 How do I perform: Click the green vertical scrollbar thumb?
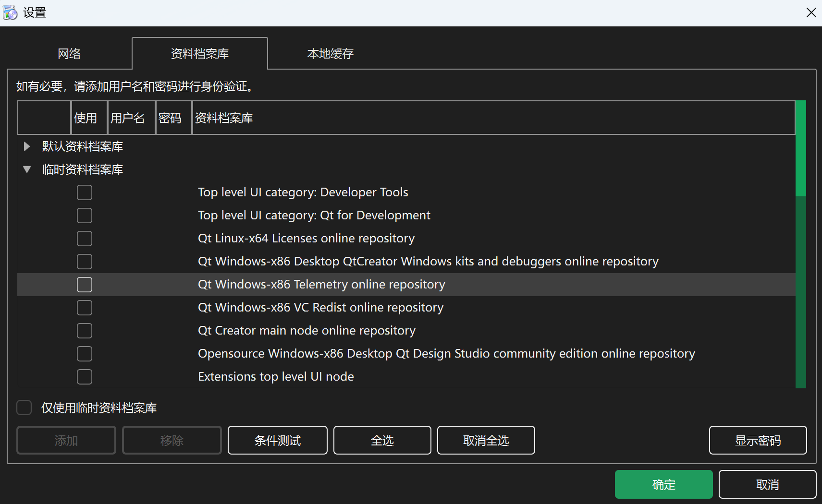(800, 148)
